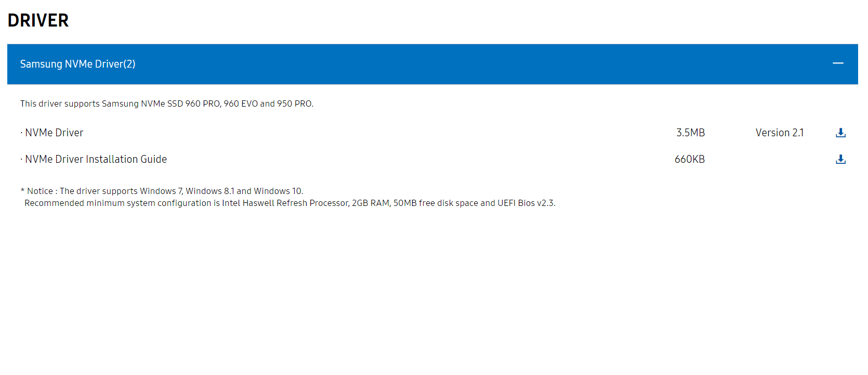Click the "Windows 8.1" text in the notice
This screenshot has height=375, width=868.
[210, 191]
